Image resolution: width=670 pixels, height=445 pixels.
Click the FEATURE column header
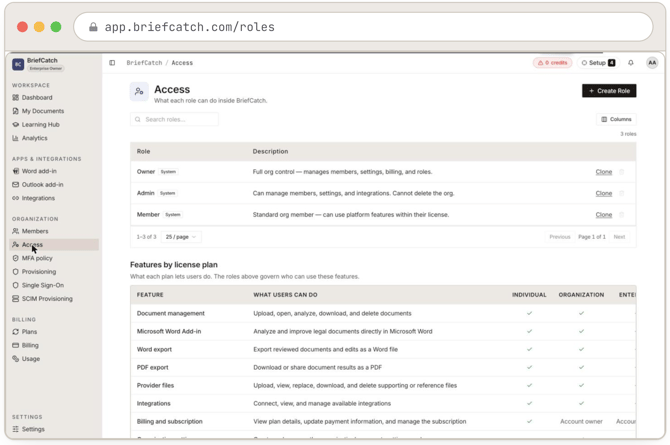tap(150, 295)
